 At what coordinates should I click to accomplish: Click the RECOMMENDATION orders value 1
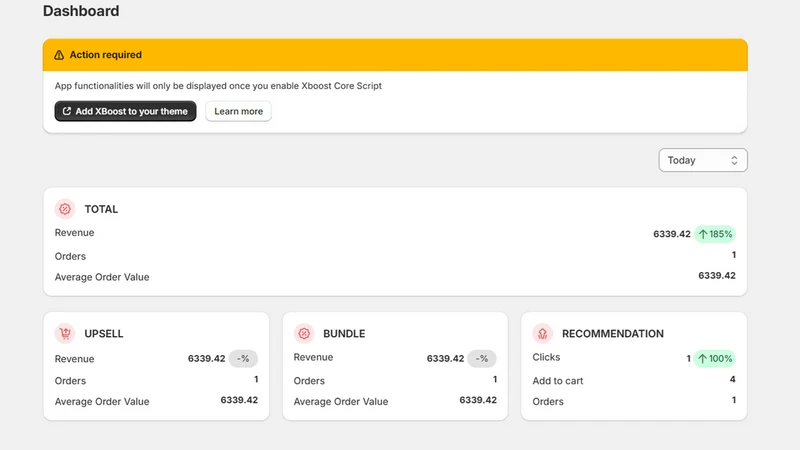[734, 400]
